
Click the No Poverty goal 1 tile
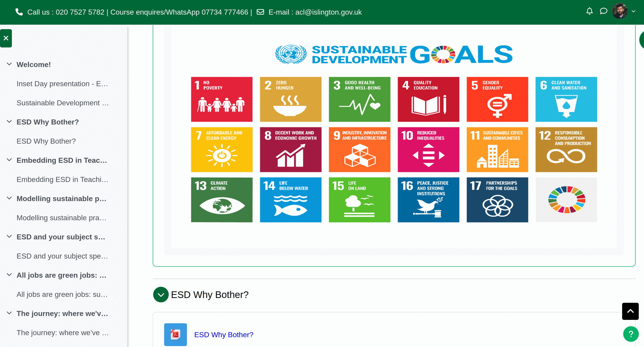point(222,99)
